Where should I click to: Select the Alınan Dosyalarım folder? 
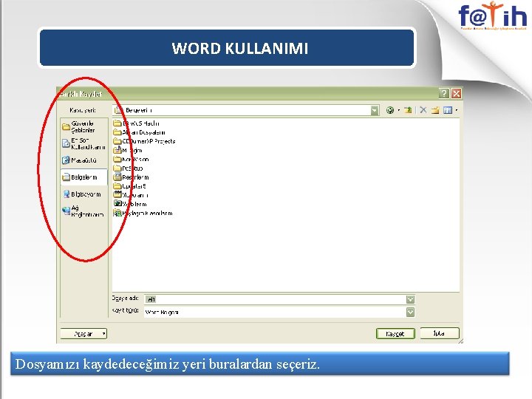pos(140,132)
